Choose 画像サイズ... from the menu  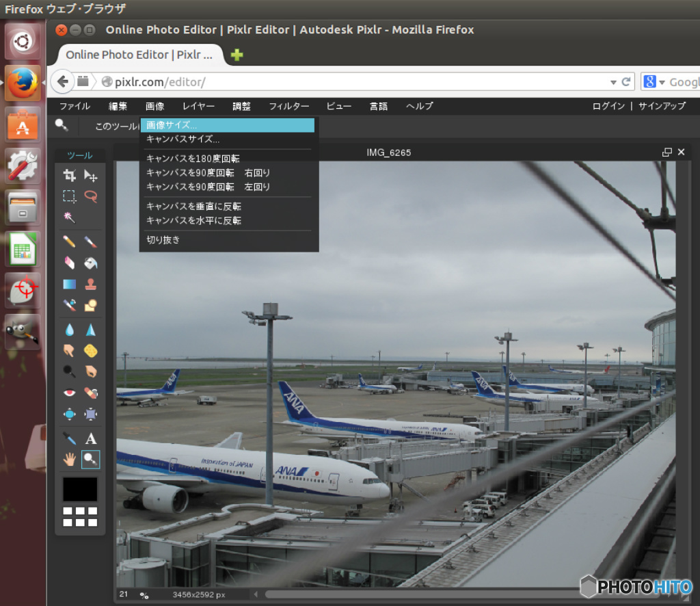pyautogui.click(x=228, y=125)
